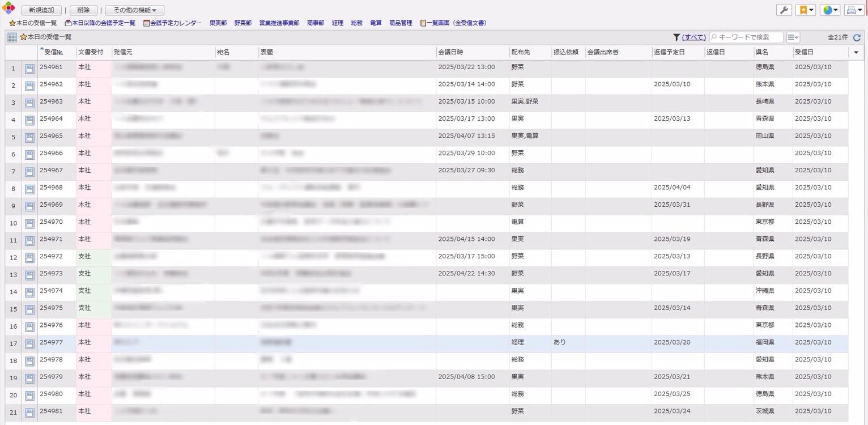Click the funnel filter icon

coord(676,37)
